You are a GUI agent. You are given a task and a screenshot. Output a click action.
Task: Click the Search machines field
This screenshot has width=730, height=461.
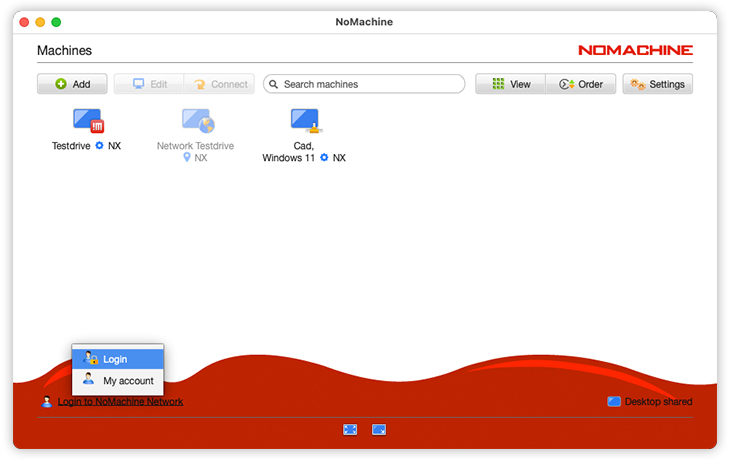pos(364,84)
